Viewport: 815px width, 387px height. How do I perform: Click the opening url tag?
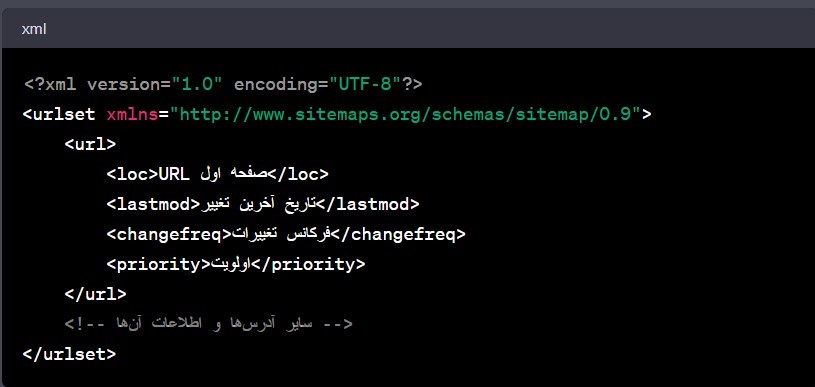click(x=90, y=144)
